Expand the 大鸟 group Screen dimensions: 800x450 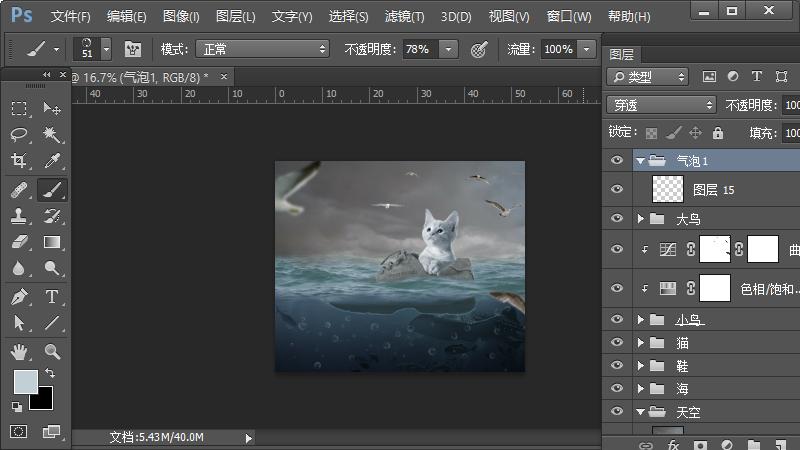click(641, 219)
